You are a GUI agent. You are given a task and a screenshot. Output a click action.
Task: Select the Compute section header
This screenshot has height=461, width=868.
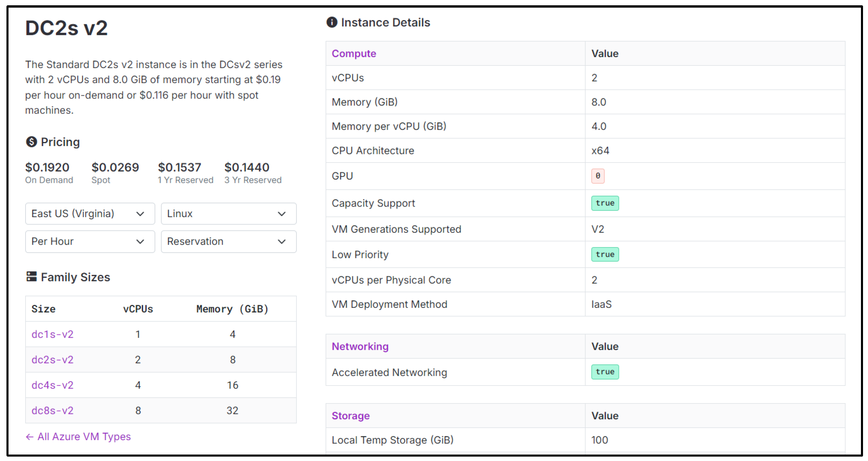(353, 54)
